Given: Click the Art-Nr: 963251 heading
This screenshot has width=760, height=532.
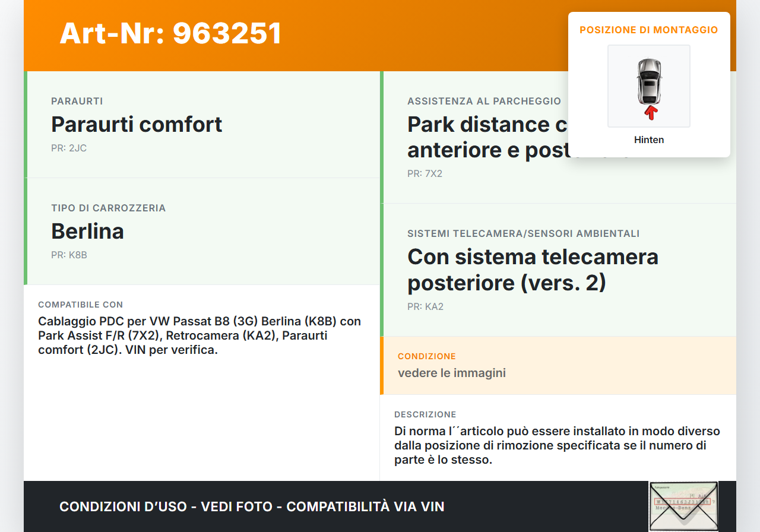Looking at the screenshot, I should coord(170,34).
